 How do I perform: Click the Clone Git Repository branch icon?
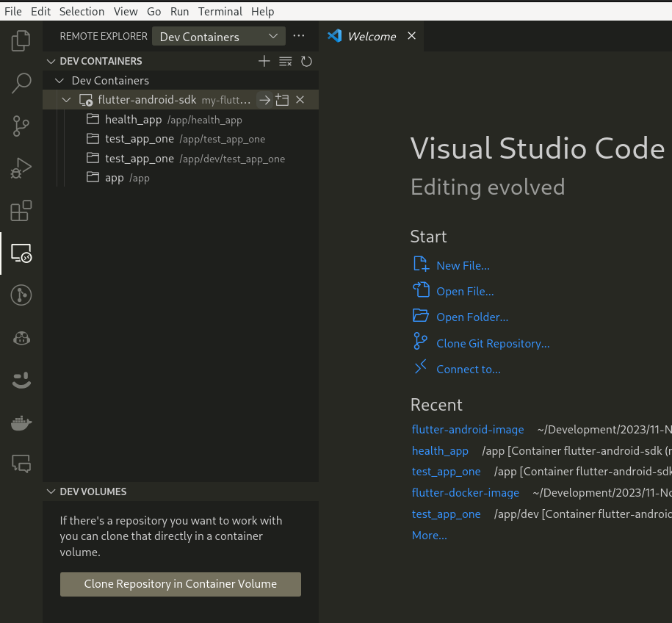(x=420, y=342)
